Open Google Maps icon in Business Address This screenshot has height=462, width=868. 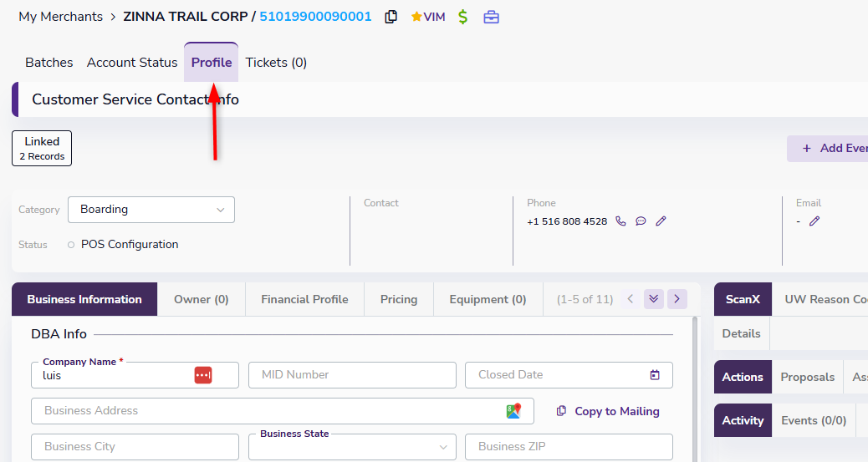coord(513,410)
